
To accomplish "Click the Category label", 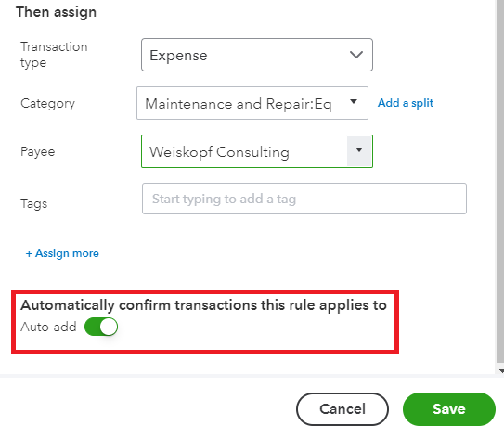I will (x=47, y=104).
